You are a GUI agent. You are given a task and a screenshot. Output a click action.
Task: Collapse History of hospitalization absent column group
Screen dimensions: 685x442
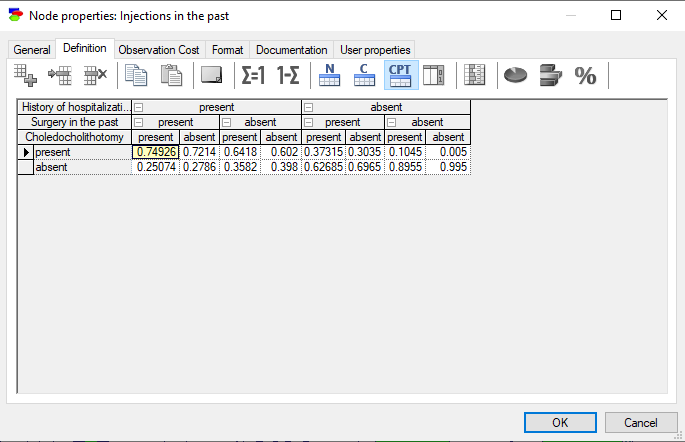click(x=308, y=107)
